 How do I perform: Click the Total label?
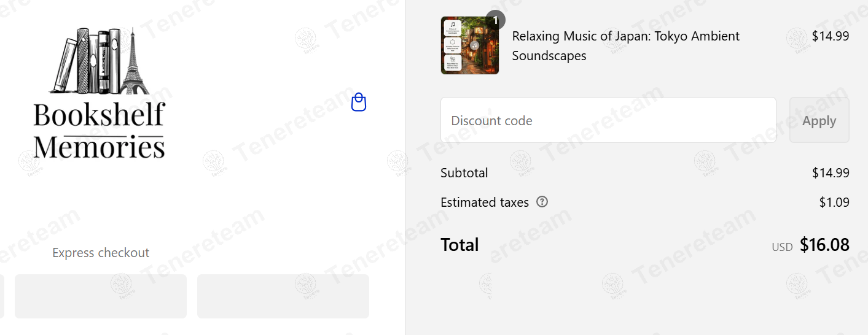click(x=459, y=245)
